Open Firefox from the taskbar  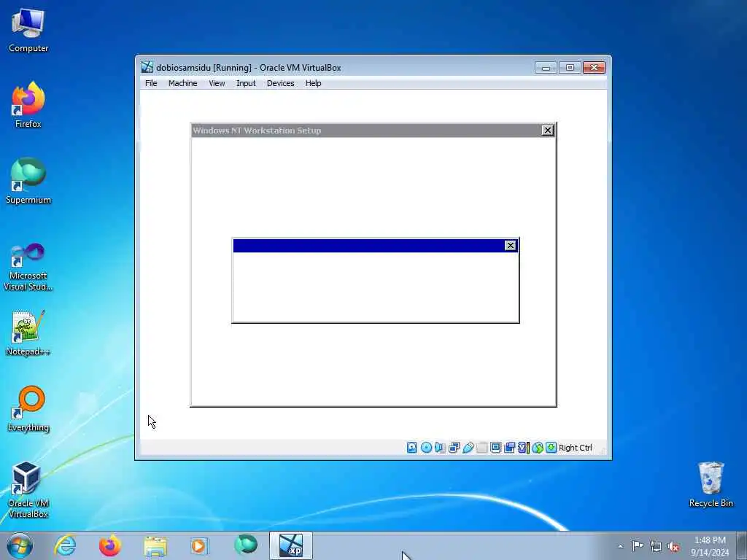point(110,545)
